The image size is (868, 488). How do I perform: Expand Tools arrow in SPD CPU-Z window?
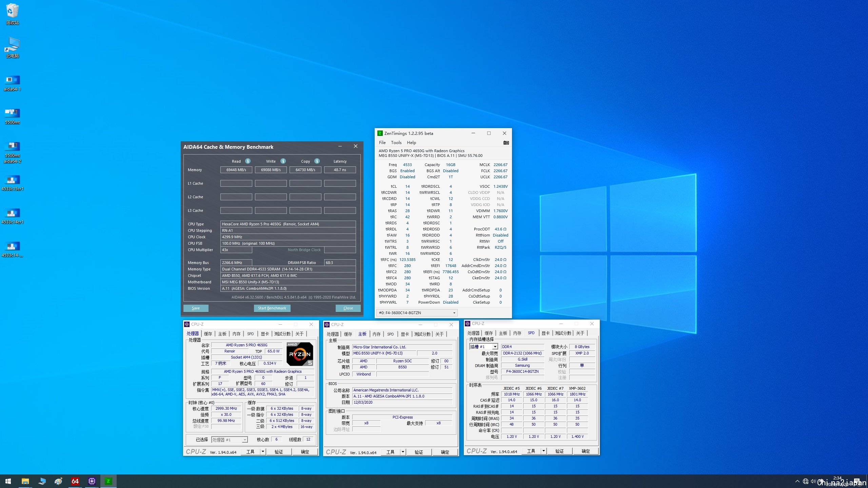click(x=543, y=451)
